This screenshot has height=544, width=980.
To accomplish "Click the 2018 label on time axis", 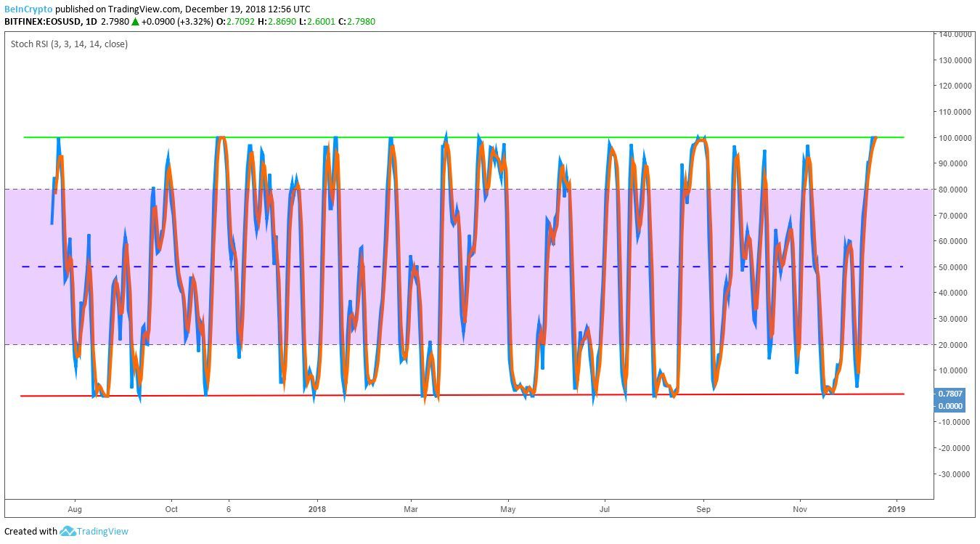I will 316,510.
